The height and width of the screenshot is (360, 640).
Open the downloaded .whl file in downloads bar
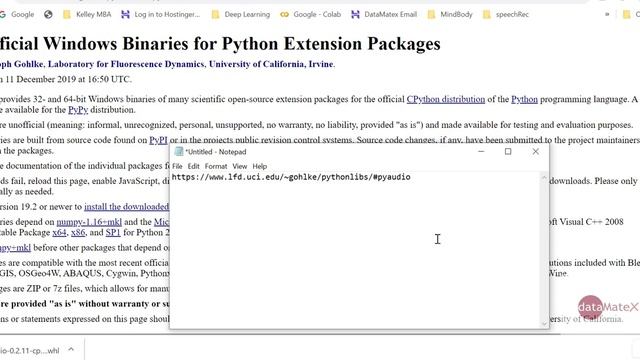(x=29, y=351)
